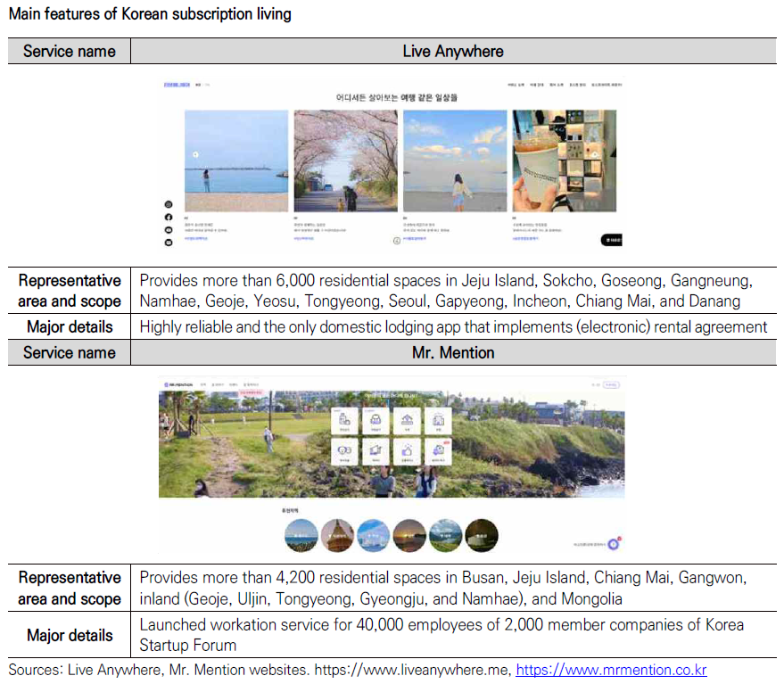Open the pagoda temple circular destination thumbnail
784x684 pixels.
(337, 535)
